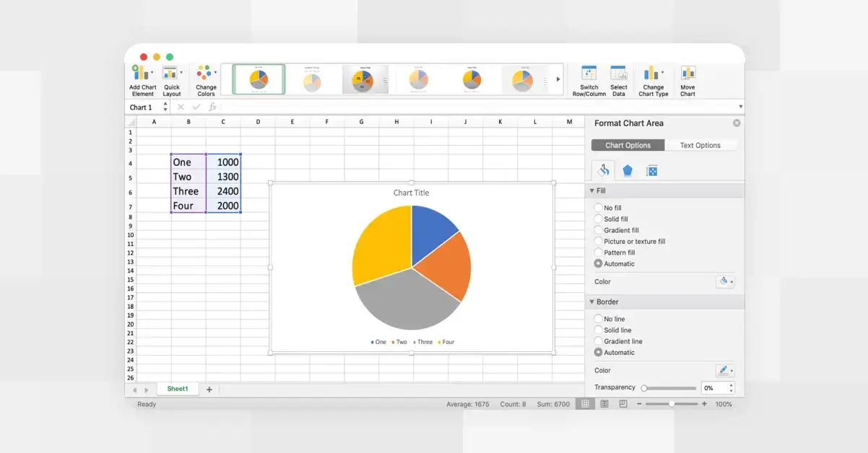Click the zoom slider at the bottom
The height and width of the screenshot is (453, 868).
[673, 403]
